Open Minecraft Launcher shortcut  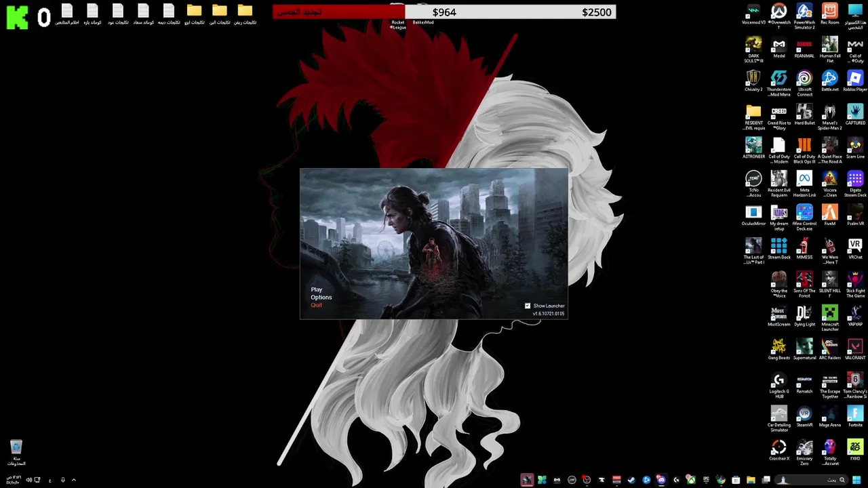pyautogui.click(x=830, y=317)
